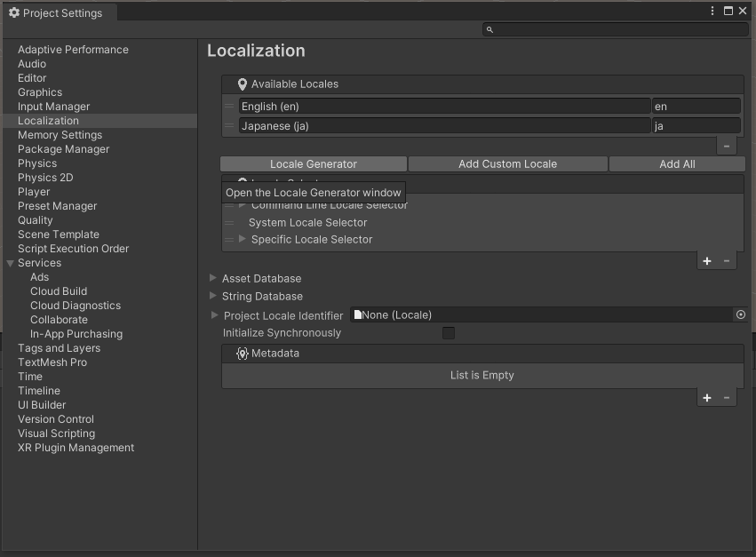Open Input Manager settings
The width and height of the screenshot is (756, 557).
pos(53,107)
